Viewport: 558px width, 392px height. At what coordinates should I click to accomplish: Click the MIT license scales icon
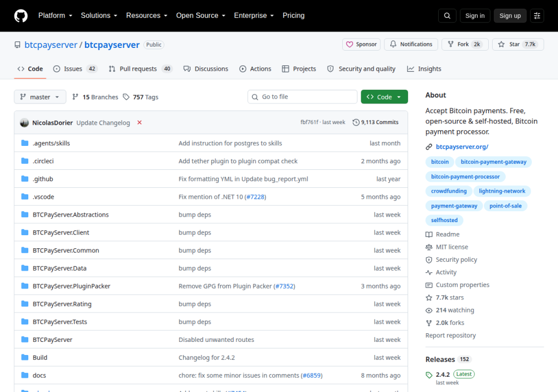point(429,247)
